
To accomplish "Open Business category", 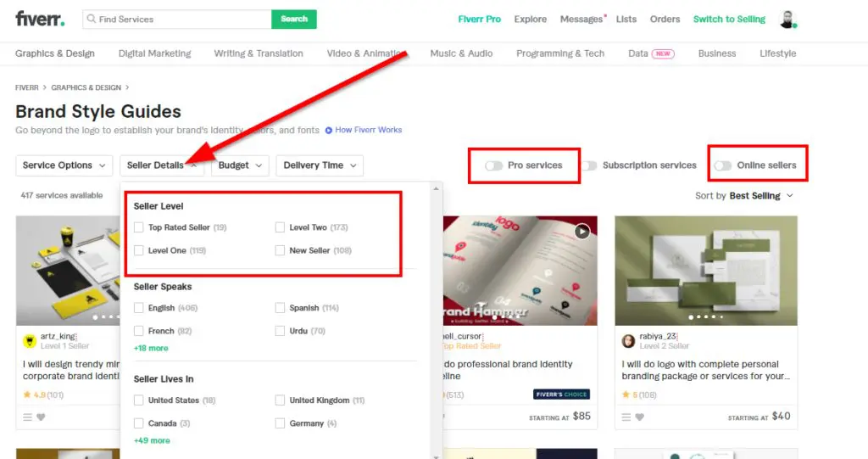I will 717,53.
